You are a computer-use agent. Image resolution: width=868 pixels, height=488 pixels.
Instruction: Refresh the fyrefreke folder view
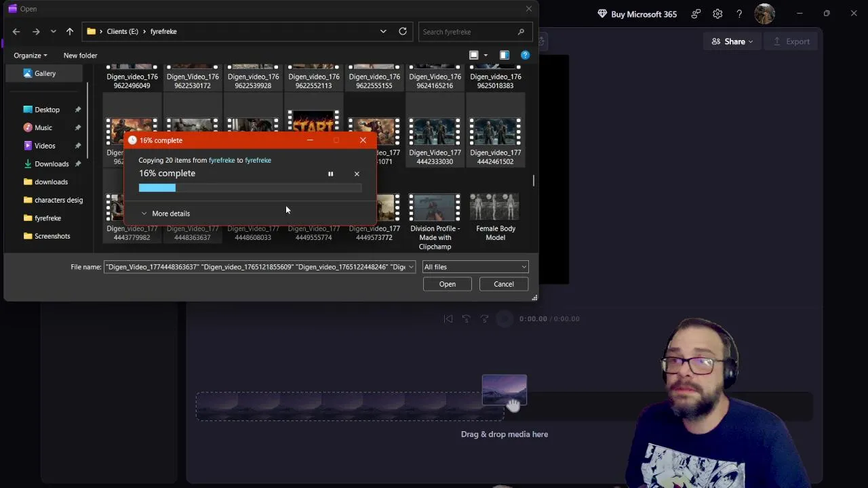click(403, 31)
